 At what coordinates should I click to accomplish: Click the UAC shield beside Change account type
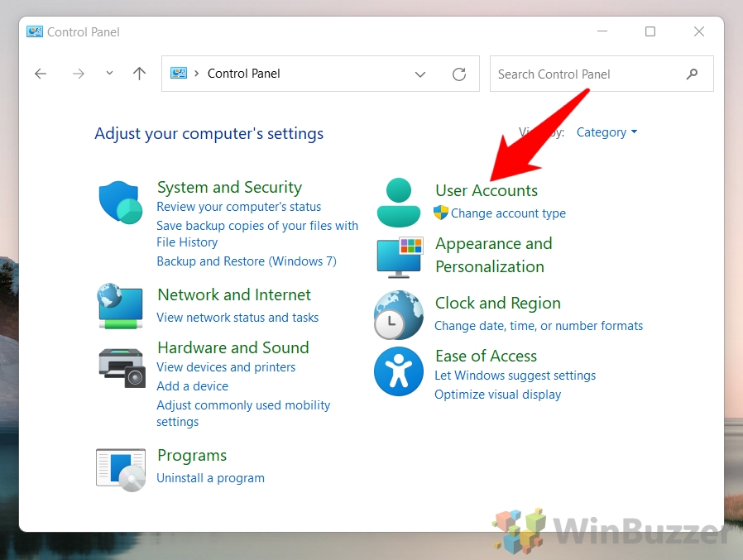pyautogui.click(x=441, y=213)
